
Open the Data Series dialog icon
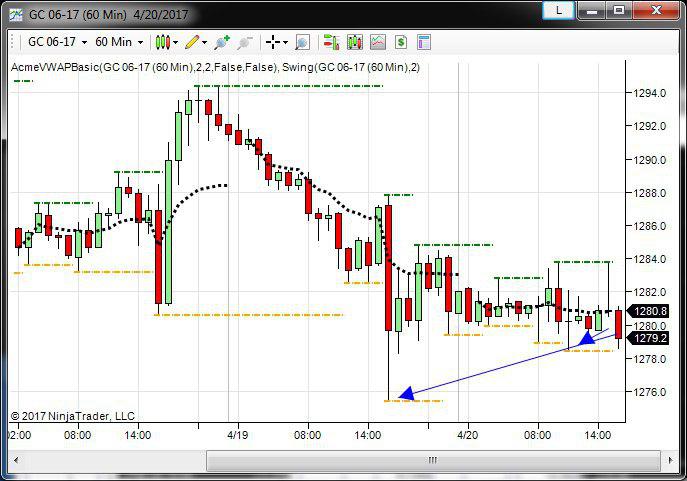[329, 42]
